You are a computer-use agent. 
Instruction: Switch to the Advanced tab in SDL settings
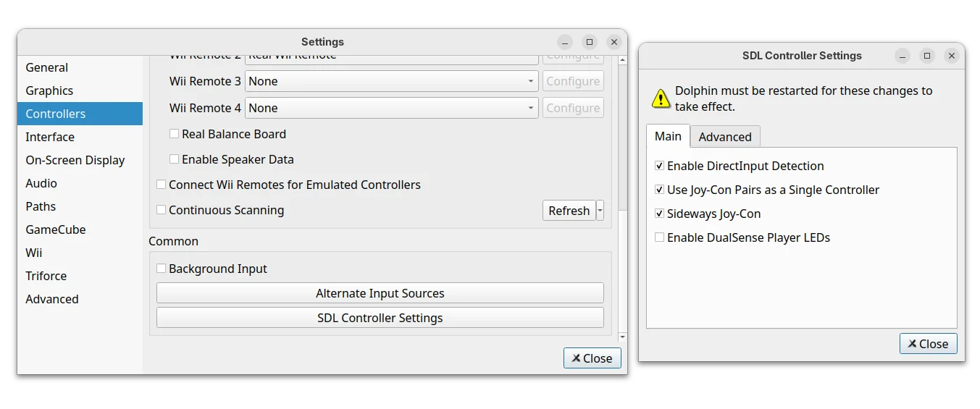tap(724, 137)
